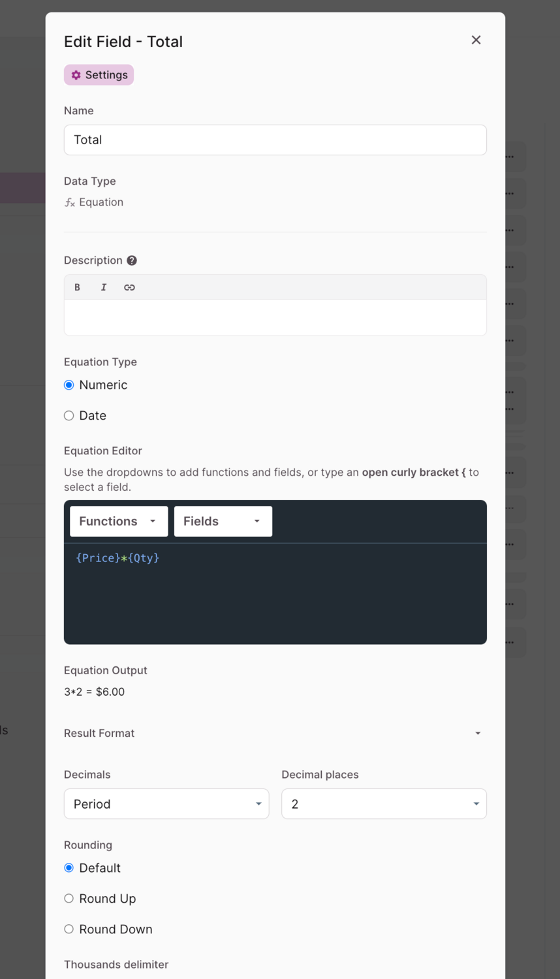The image size is (560, 979).
Task: Choose Default rounding option
Action: point(69,868)
